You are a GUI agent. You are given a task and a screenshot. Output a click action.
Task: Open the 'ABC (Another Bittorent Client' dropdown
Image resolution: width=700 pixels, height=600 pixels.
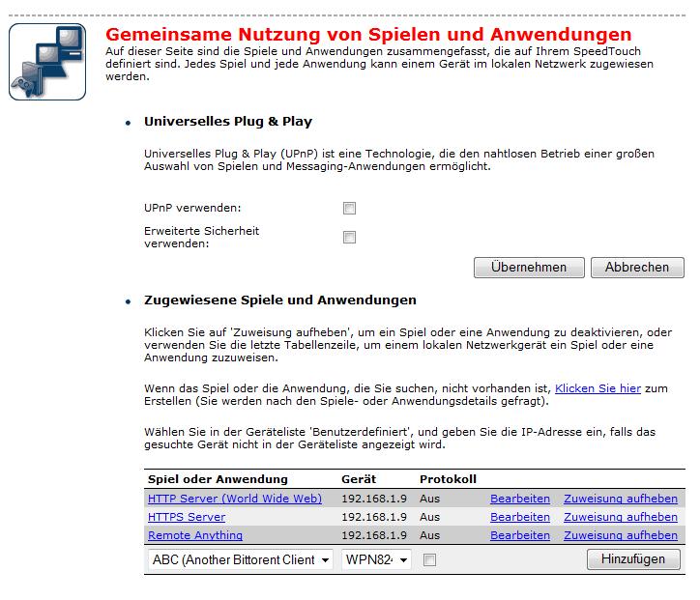coord(241,559)
